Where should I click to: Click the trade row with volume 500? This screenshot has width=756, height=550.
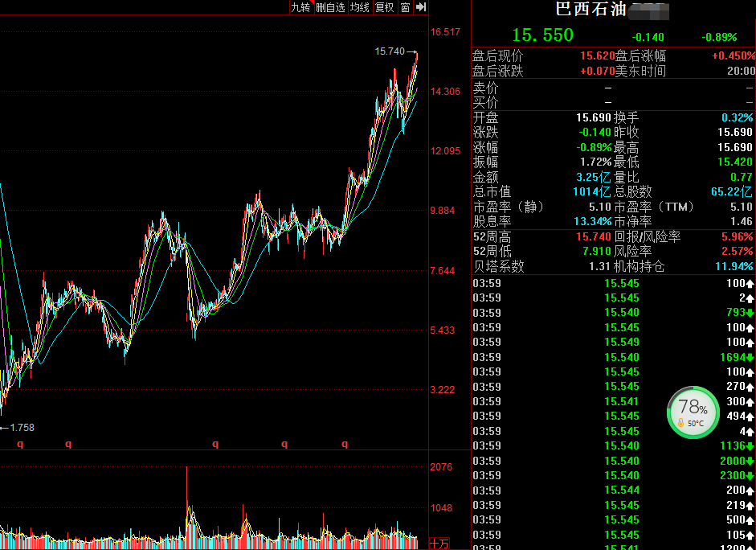pos(613,519)
